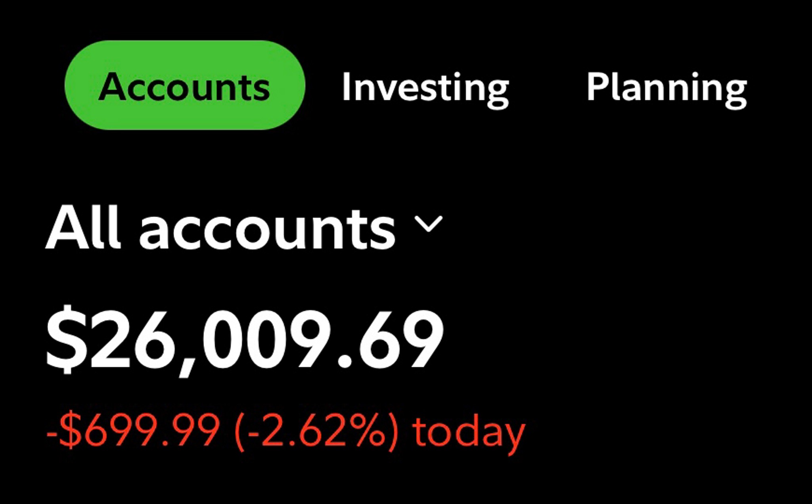Open the Planning tab

pyautogui.click(x=666, y=89)
